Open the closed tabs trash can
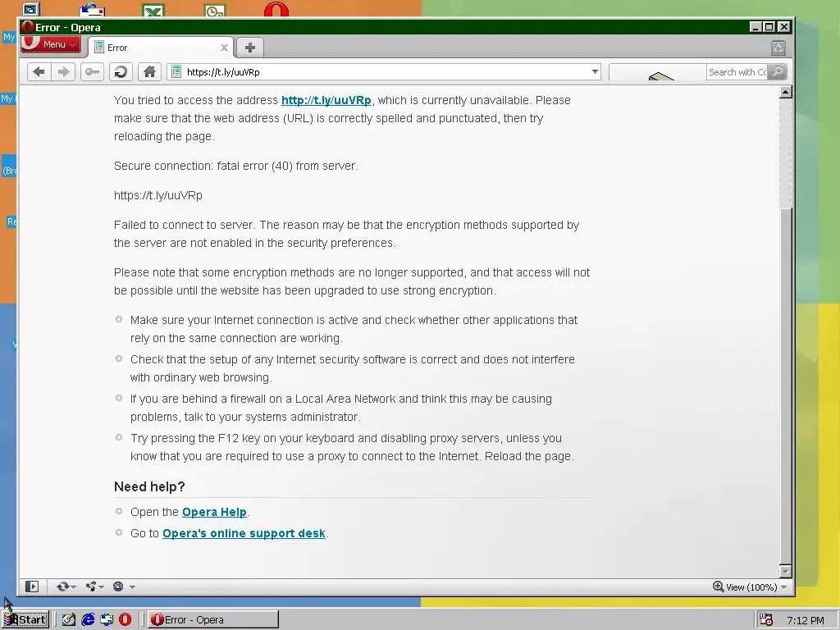840x630 pixels. [778, 48]
